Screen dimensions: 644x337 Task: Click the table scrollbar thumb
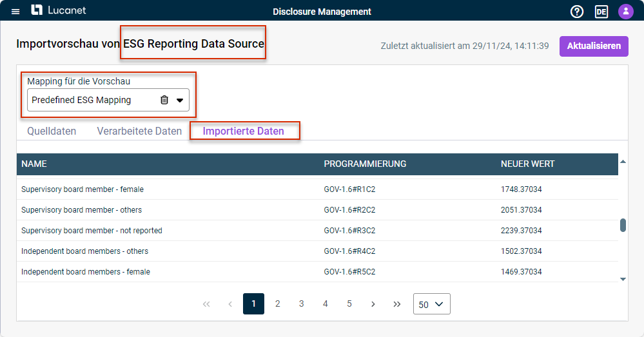point(623,225)
